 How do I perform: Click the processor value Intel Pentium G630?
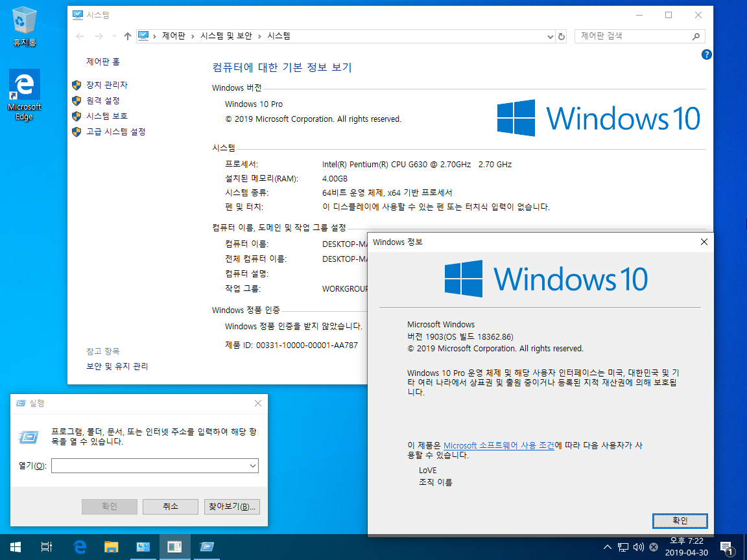coord(417,164)
